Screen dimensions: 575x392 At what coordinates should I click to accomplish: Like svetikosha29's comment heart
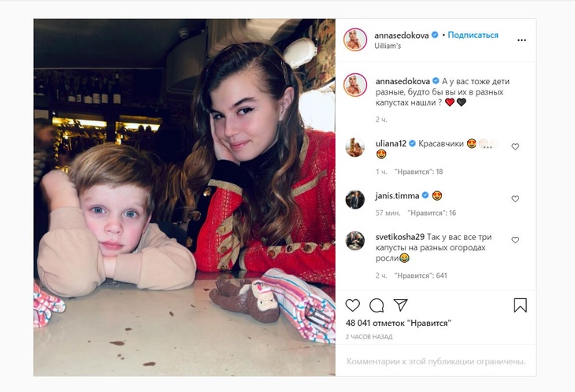tap(515, 240)
